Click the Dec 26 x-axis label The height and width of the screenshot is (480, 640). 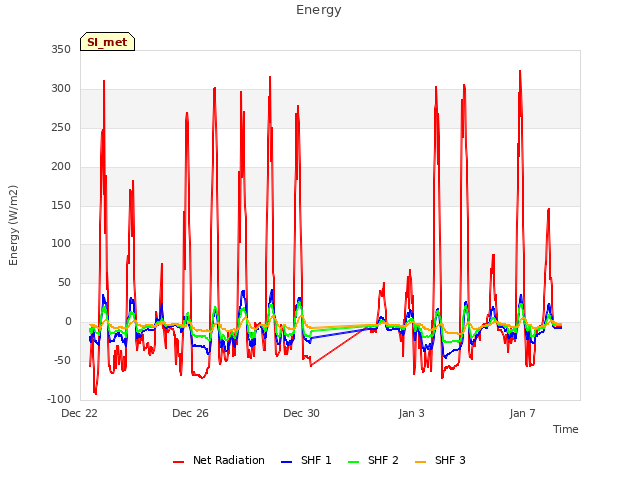[x=191, y=413]
